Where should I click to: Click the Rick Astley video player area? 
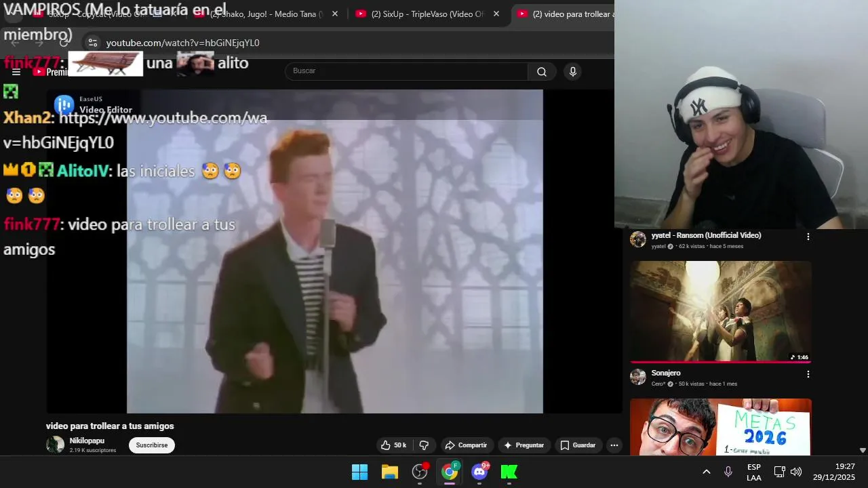coord(334,251)
